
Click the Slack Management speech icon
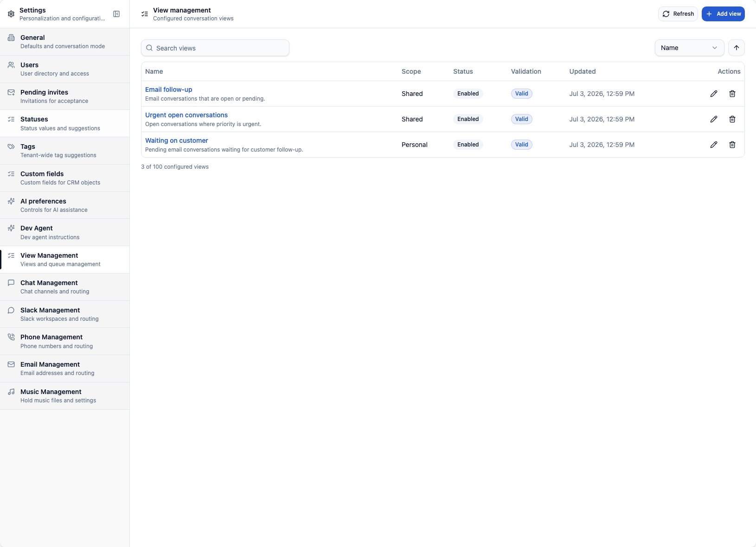click(x=11, y=310)
